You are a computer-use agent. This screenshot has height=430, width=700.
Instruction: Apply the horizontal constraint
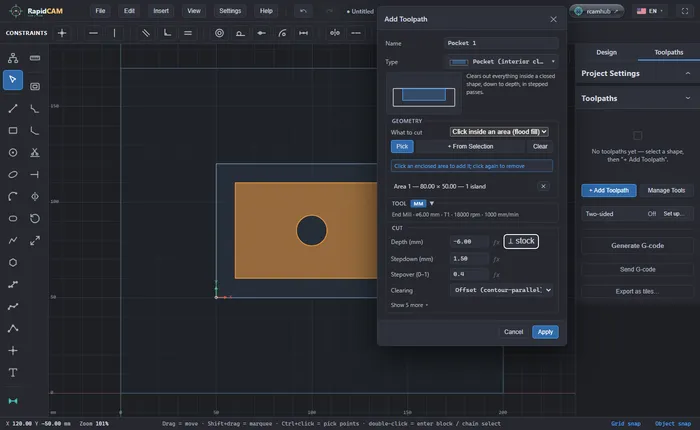tap(93, 33)
